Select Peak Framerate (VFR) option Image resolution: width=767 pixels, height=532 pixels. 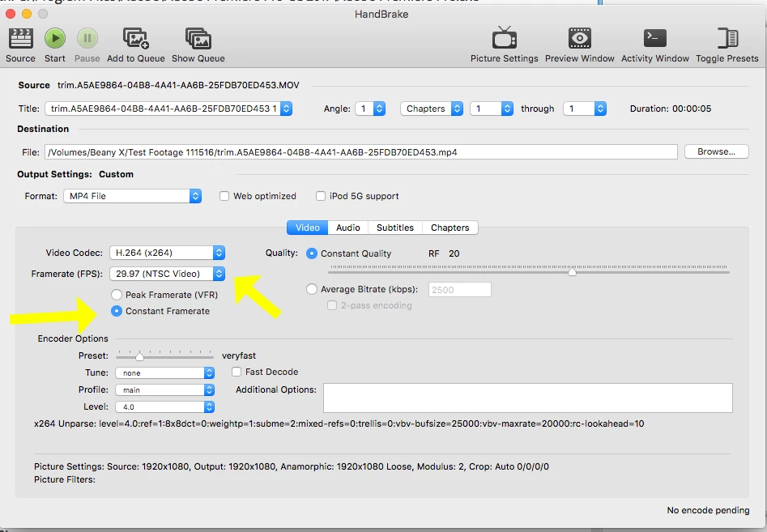click(117, 295)
